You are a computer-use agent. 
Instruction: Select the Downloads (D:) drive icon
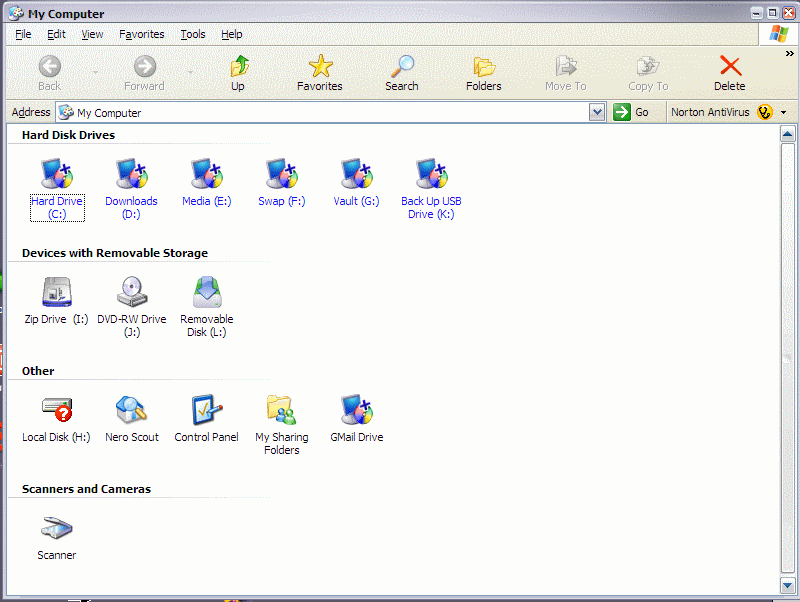(x=132, y=173)
